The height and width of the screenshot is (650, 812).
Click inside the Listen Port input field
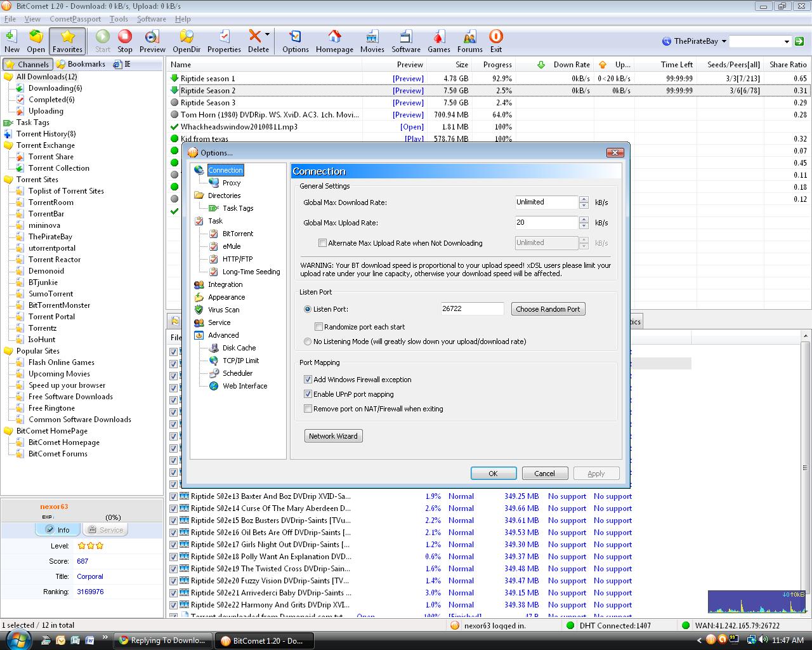click(x=471, y=308)
